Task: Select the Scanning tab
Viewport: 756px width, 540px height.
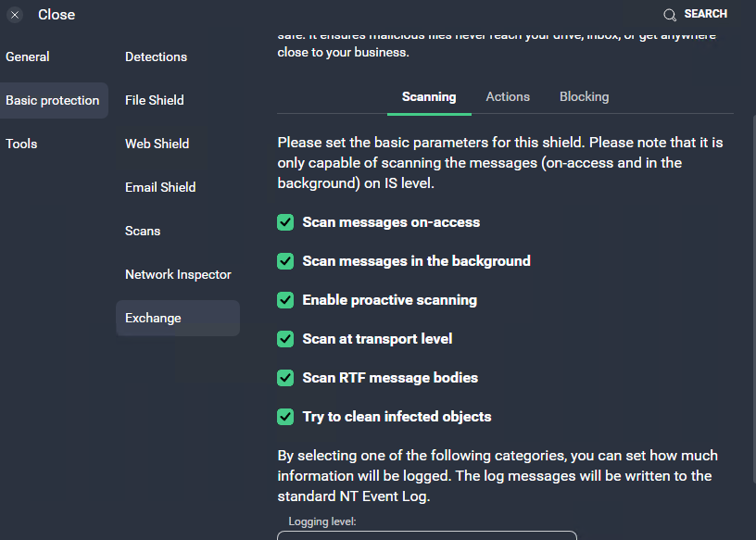Action: coord(429,97)
